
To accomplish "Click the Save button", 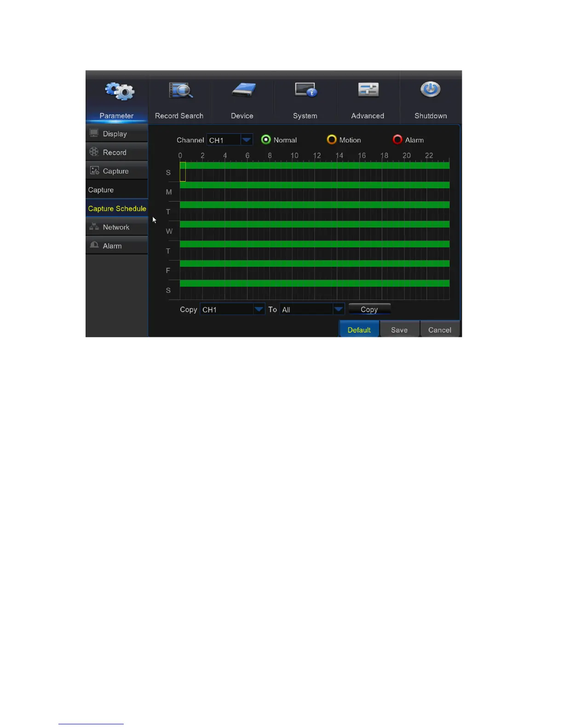I will click(x=399, y=330).
